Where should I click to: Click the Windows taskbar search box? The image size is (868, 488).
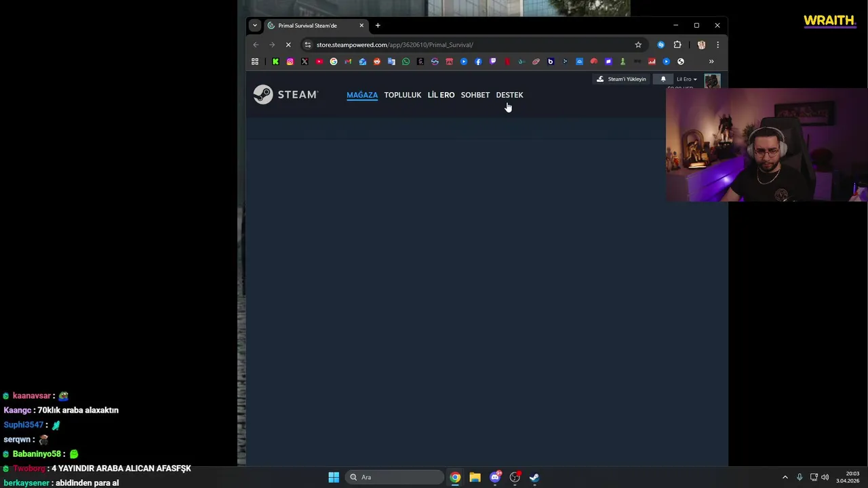395,477
